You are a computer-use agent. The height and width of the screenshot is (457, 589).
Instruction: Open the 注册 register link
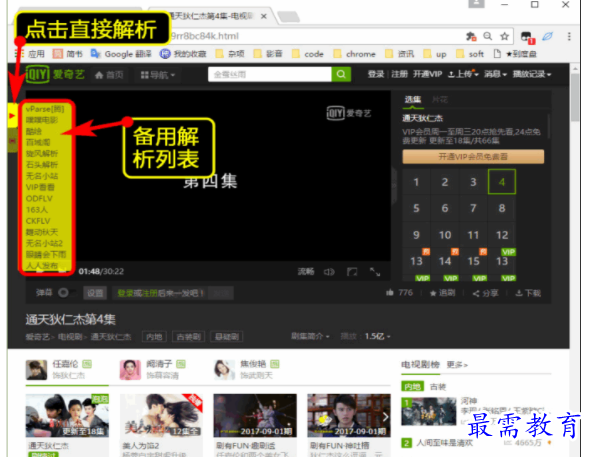[x=399, y=74]
